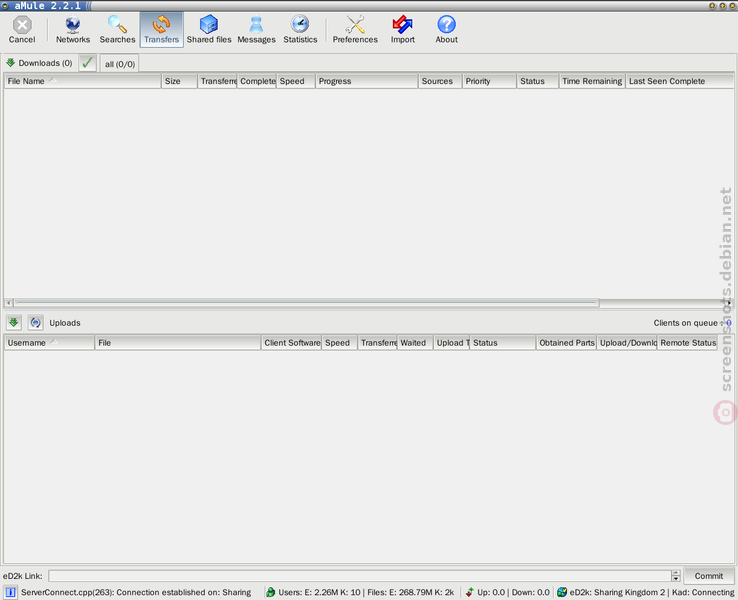Click the users icon in status bar
The image size is (738, 600).
(x=270, y=592)
